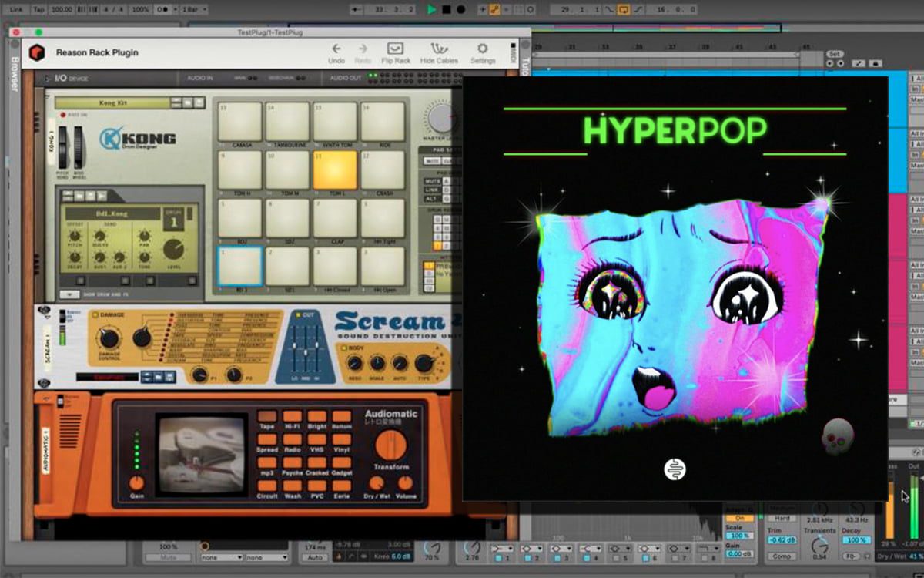
Task: Click the Audiomatic Transform knob
Action: click(x=391, y=445)
